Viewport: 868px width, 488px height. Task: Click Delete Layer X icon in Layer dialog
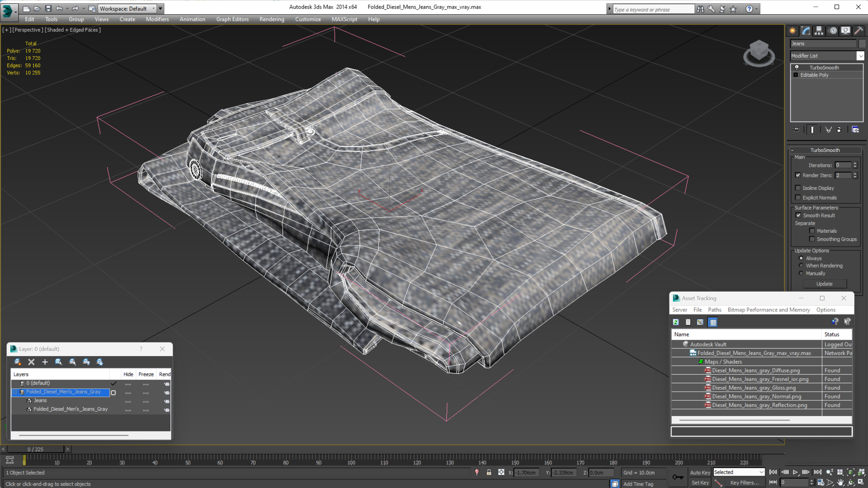pos(31,362)
